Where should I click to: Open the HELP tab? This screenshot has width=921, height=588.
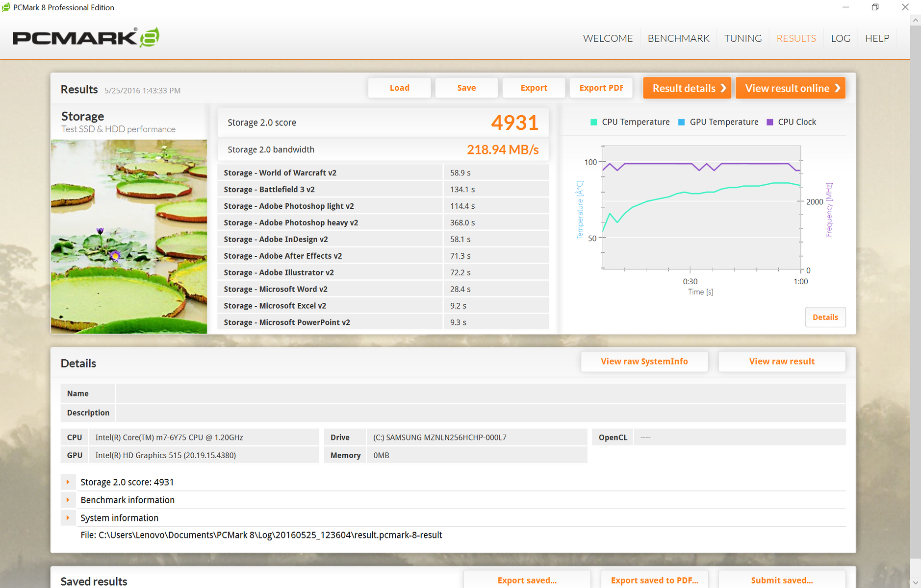877,38
